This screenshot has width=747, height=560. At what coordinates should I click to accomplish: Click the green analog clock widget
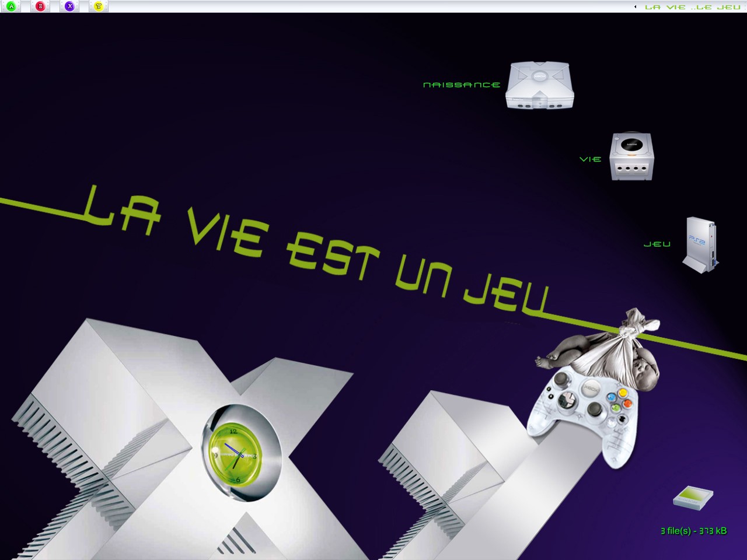click(x=235, y=455)
